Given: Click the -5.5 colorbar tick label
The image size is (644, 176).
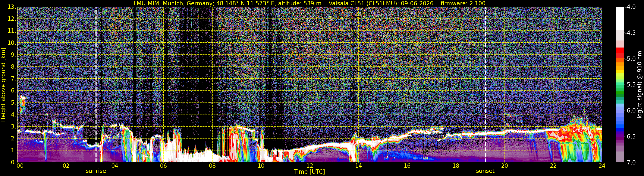Looking at the screenshot, I should [x=630, y=85].
